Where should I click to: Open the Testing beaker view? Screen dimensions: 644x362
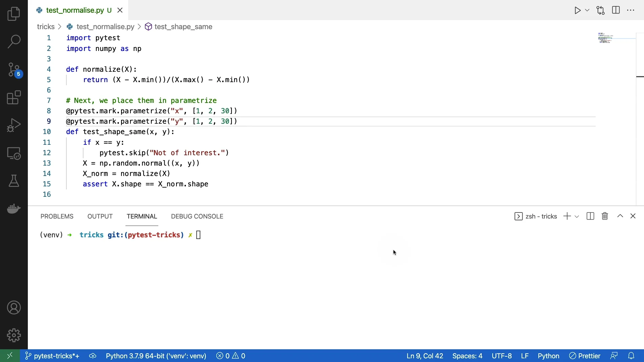(14, 181)
